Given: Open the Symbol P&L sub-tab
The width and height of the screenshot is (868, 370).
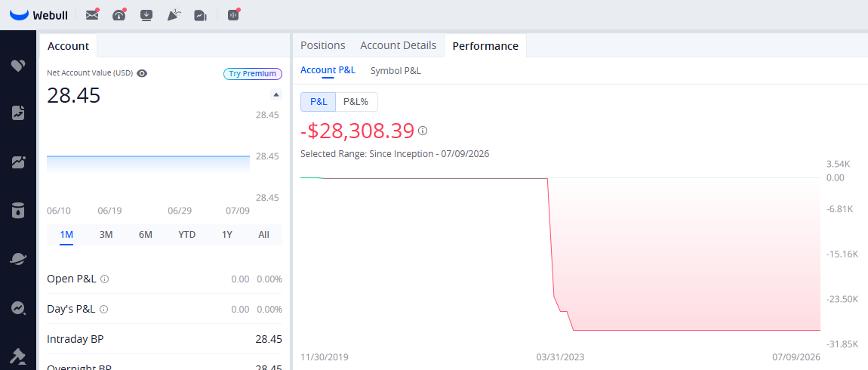Looking at the screenshot, I should 396,70.
